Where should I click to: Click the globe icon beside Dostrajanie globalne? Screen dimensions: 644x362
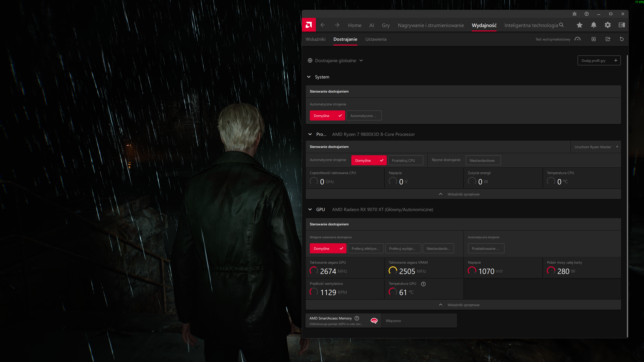(310, 61)
